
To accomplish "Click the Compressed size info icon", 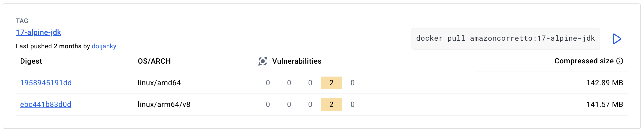I will point(620,61).
